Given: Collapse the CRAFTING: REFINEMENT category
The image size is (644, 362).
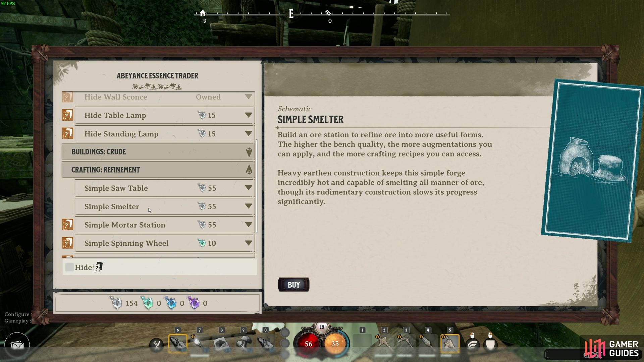Looking at the screenshot, I should [x=249, y=170].
